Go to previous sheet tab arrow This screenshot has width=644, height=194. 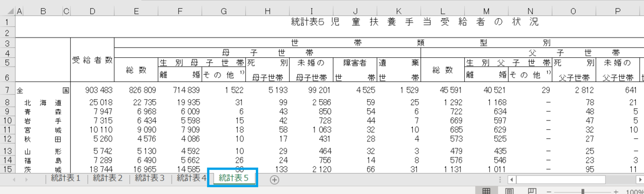point(13,180)
